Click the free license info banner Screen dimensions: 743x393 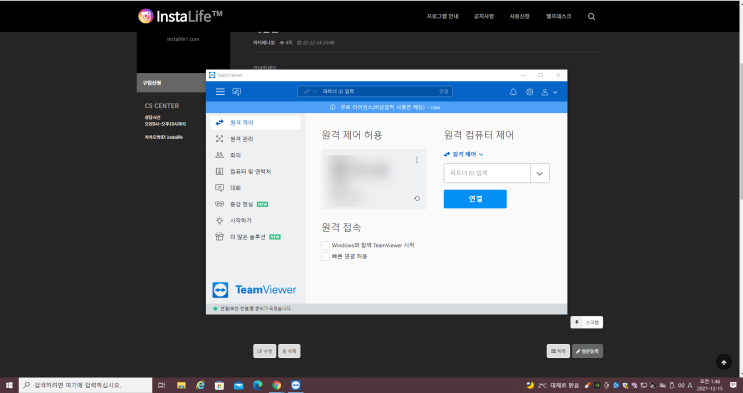click(x=387, y=107)
